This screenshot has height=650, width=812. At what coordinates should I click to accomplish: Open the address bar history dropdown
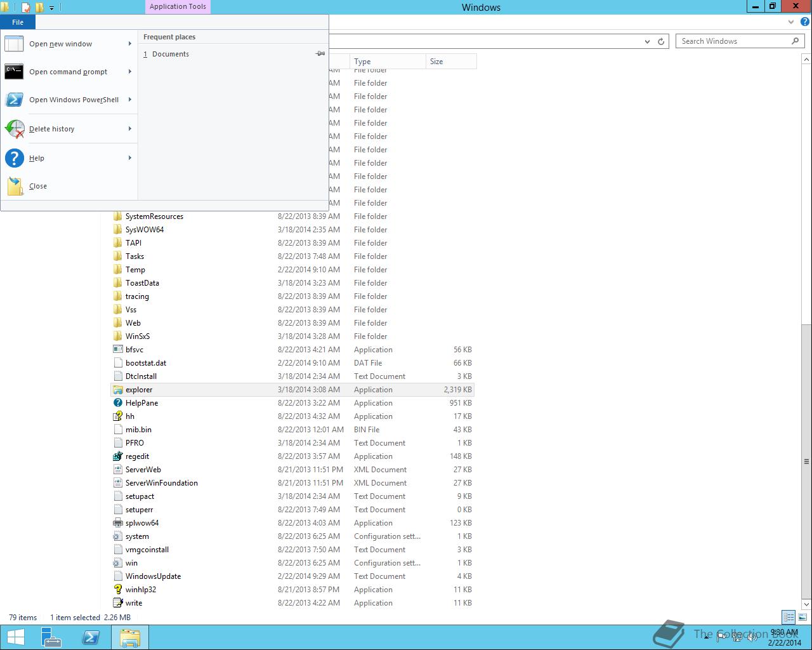point(647,41)
